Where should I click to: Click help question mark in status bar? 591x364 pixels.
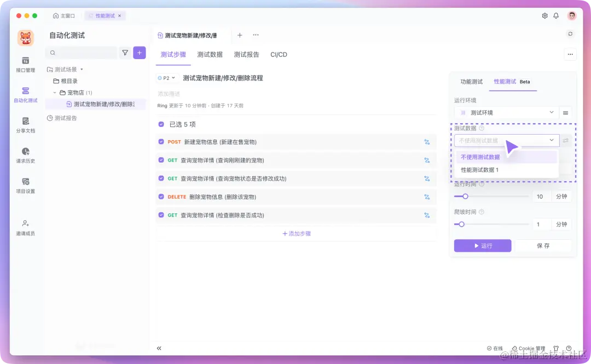coord(569,348)
